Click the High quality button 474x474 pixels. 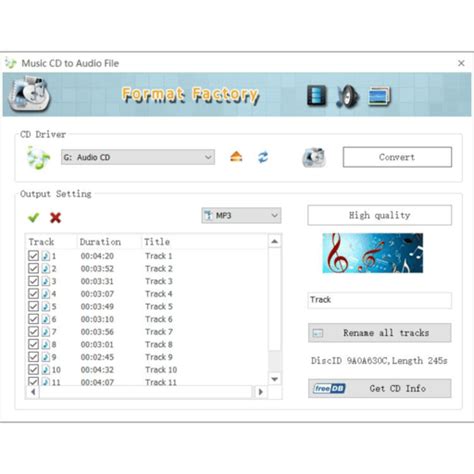380,215
